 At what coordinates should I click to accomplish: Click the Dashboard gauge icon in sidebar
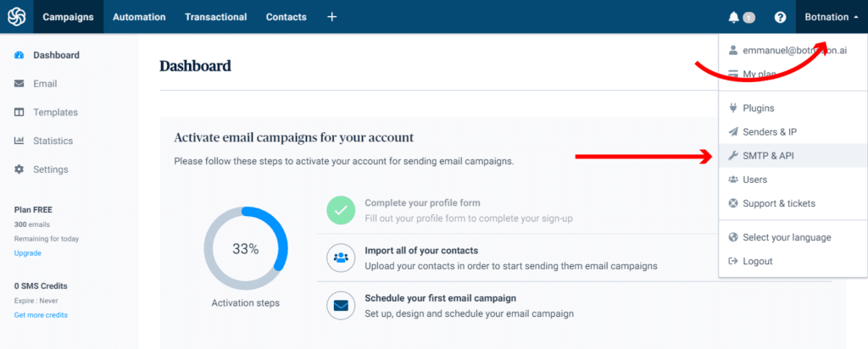tap(19, 55)
